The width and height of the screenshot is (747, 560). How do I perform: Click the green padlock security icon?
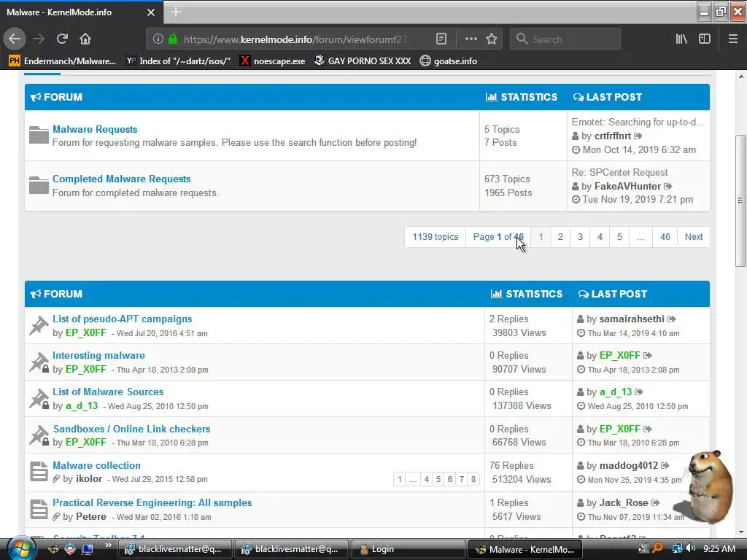click(x=173, y=39)
